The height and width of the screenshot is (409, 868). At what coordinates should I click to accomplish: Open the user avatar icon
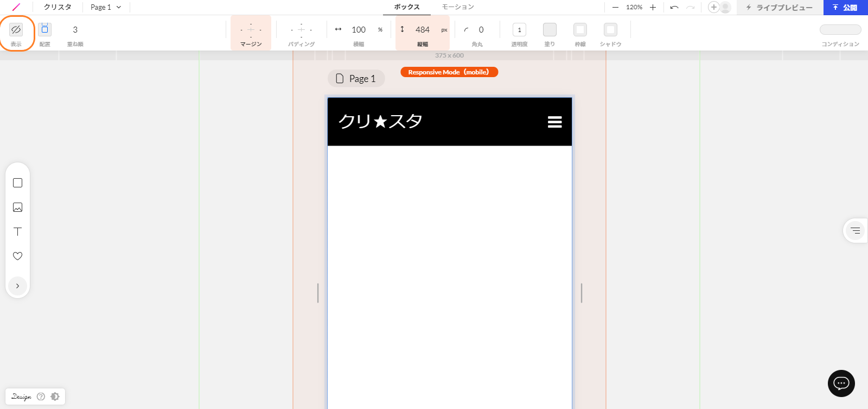725,7
